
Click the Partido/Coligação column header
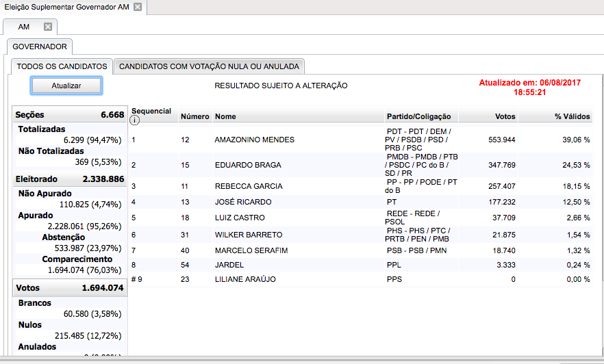(x=416, y=116)
